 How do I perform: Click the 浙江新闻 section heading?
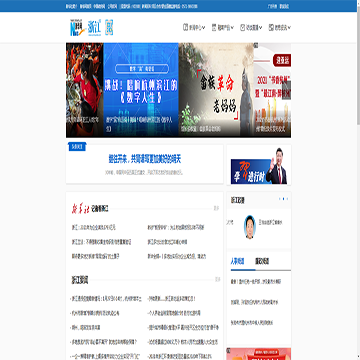click(x=80, y=280)
